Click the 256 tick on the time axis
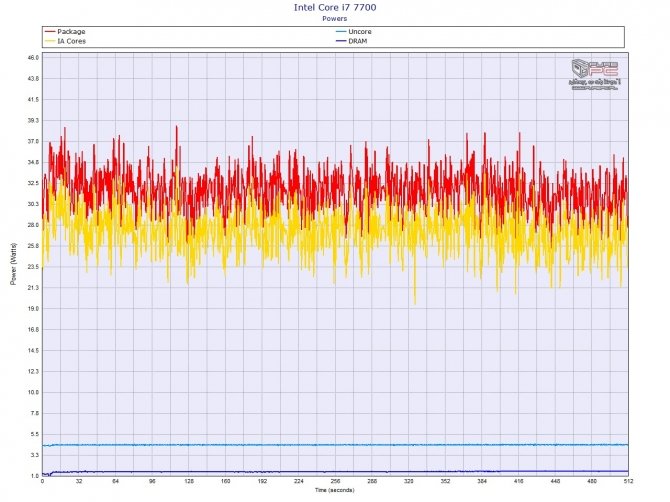The image size is (670, 502). (x=335, y=481)
